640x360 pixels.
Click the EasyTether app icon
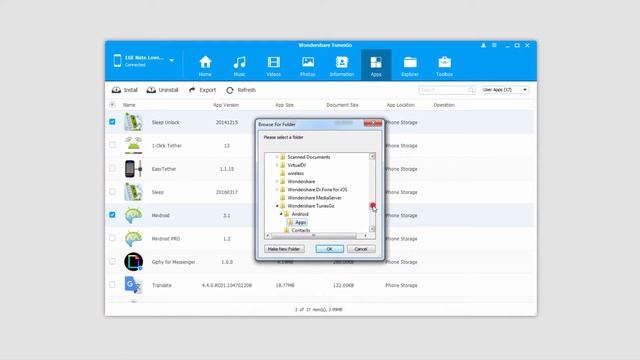[x=133, y=169]
